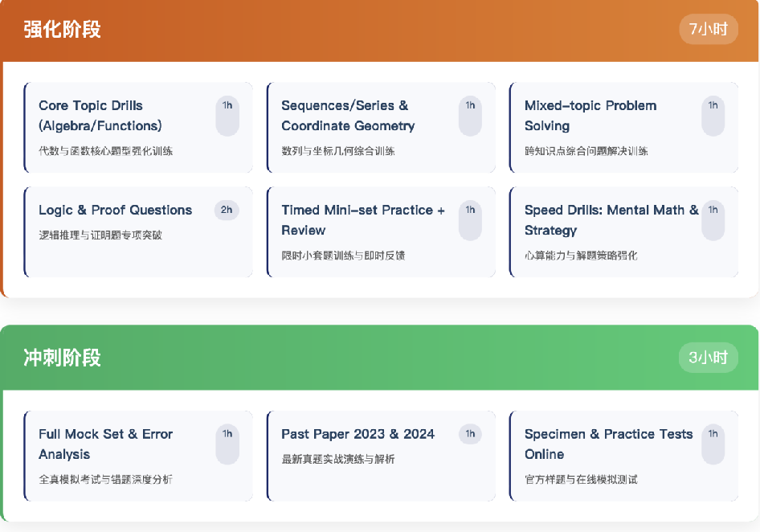
Task: Select the Past Paper 2023 & 2024 card
Action: coord(363,456)
